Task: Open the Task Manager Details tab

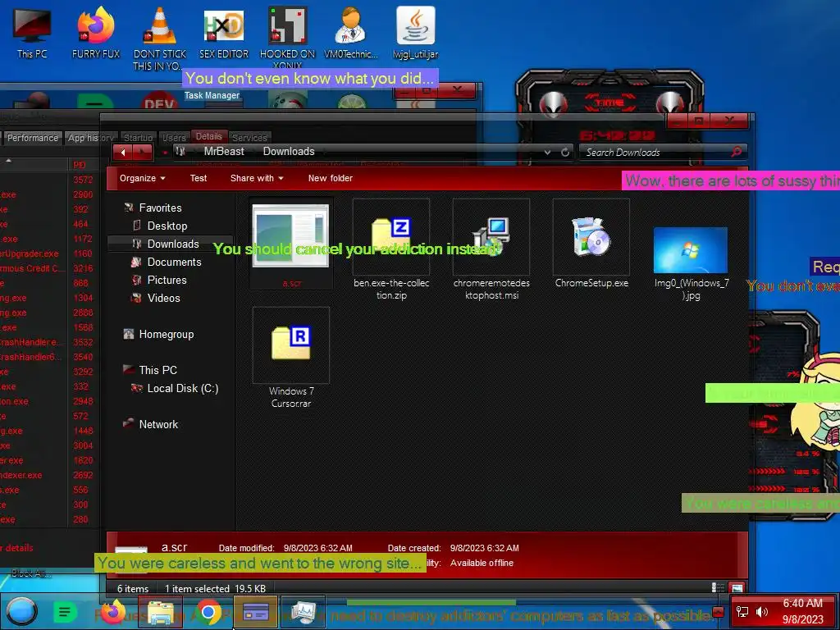Action: pos(208,137)
